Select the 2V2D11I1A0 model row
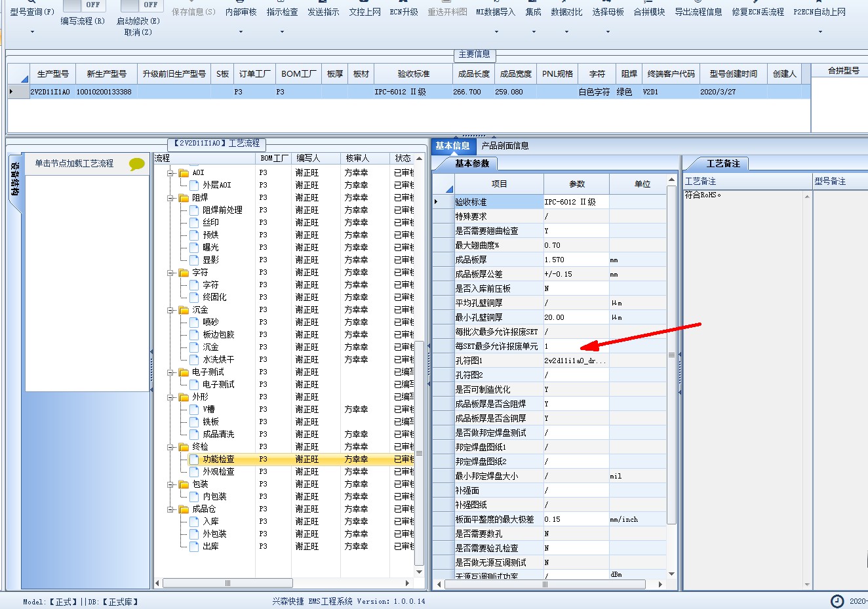 pos(408,92)
